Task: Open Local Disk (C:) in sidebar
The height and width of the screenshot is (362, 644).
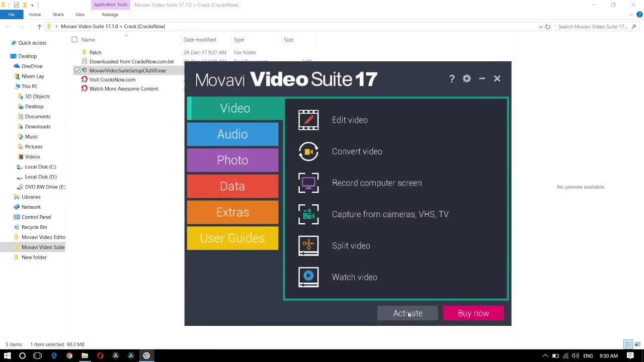Action: (40, 166)
